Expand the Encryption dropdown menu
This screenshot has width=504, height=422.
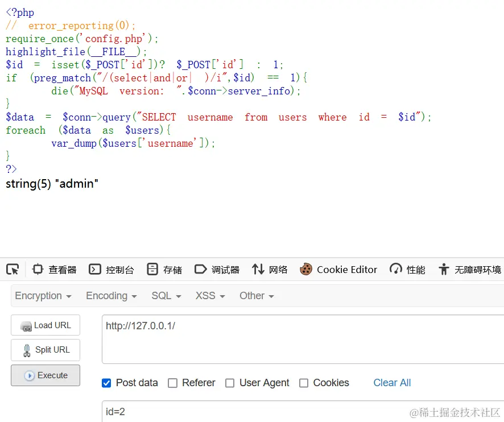[43, 296]
